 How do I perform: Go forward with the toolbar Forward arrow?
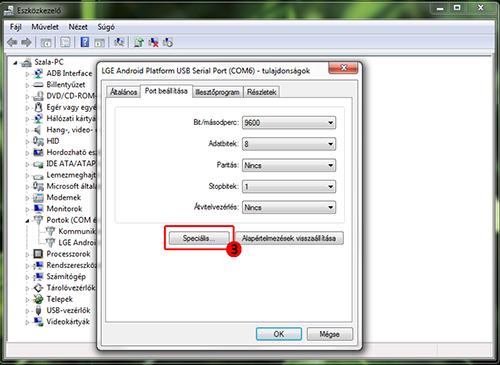26,42
